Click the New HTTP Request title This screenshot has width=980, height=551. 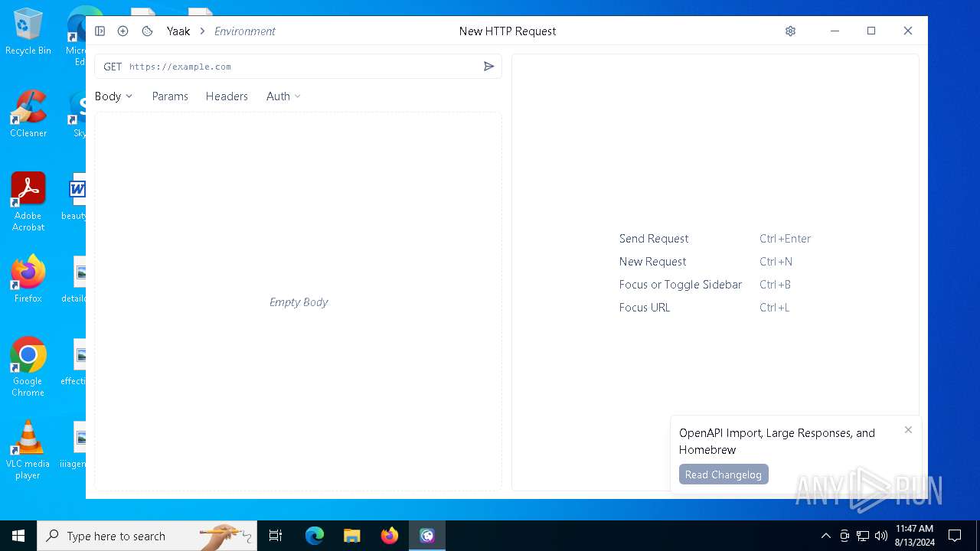tap(508, 31)
